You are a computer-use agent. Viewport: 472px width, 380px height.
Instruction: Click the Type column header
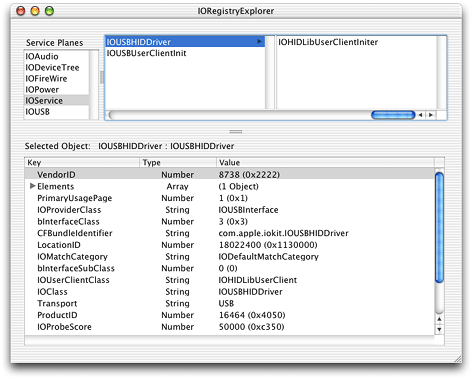178,162
